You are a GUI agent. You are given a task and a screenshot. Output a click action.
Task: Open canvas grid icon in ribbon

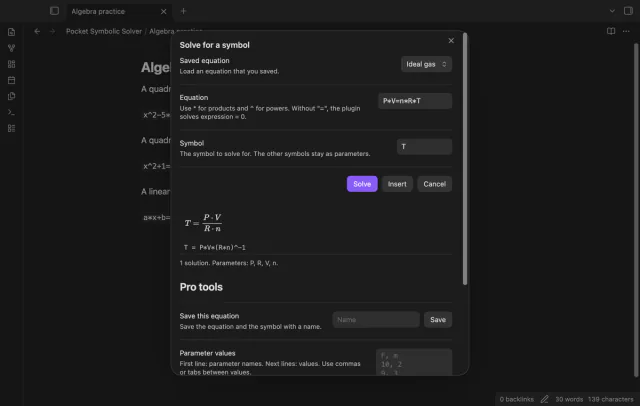[11, 64]
